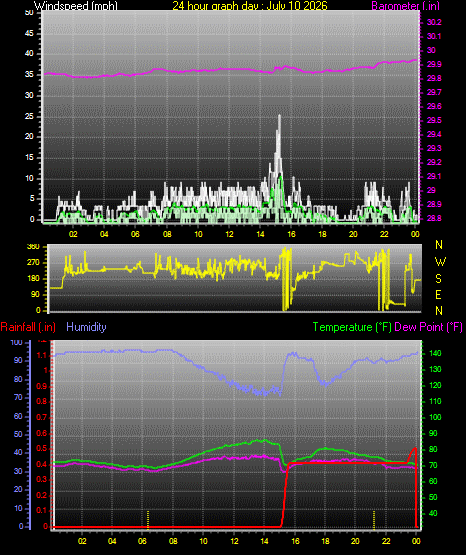Click the 25 windspeed axis value
The width and height of the screenshot is (466, 555).
click(29, 116)
